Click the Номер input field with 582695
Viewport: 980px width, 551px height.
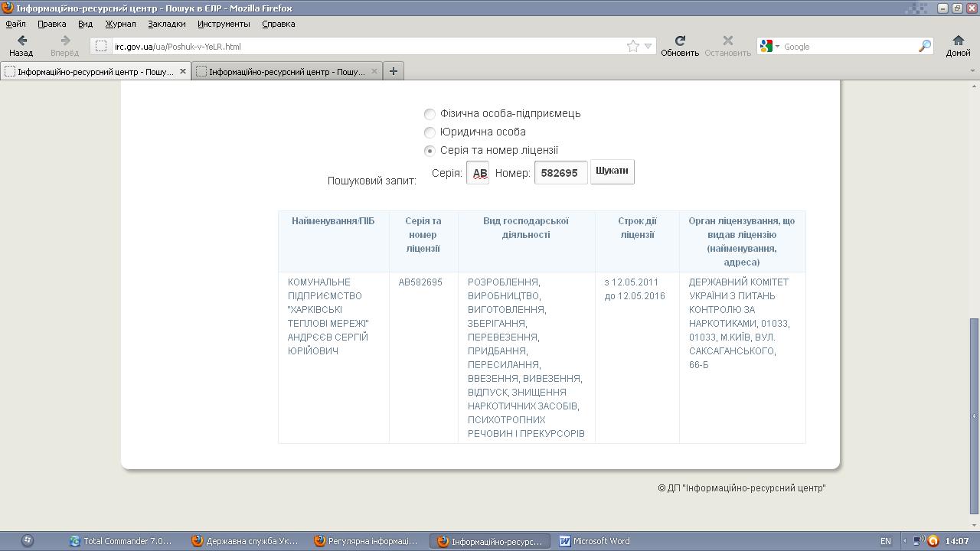coord(560,173)
